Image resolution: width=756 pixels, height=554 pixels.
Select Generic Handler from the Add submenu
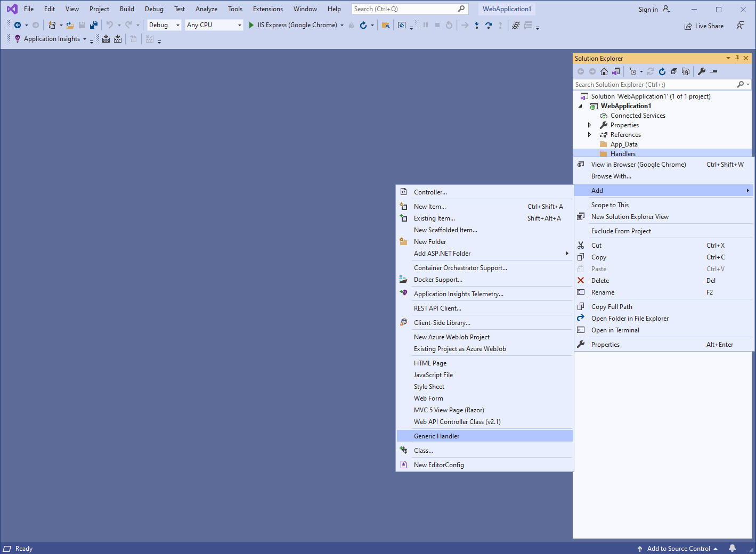click(x=436, y=436)
